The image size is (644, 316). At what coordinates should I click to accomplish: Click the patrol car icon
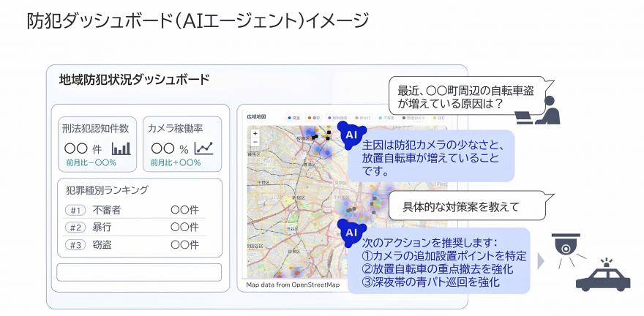click(x=603, y=275)
